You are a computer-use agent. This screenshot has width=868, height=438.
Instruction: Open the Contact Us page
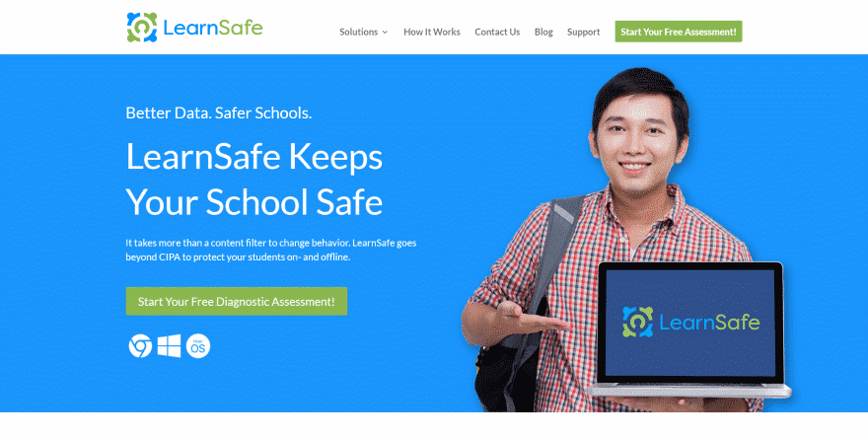coord(497,33)
